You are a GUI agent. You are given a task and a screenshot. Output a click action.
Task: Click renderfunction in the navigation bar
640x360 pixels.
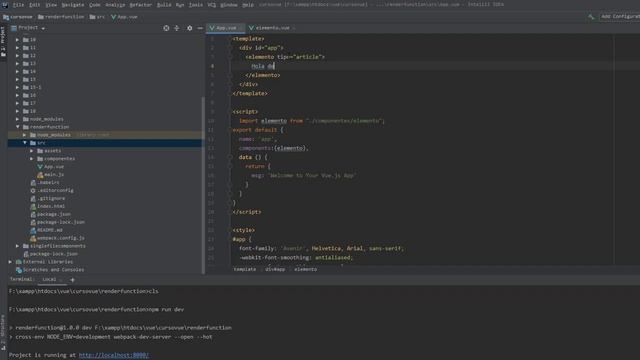61,17
